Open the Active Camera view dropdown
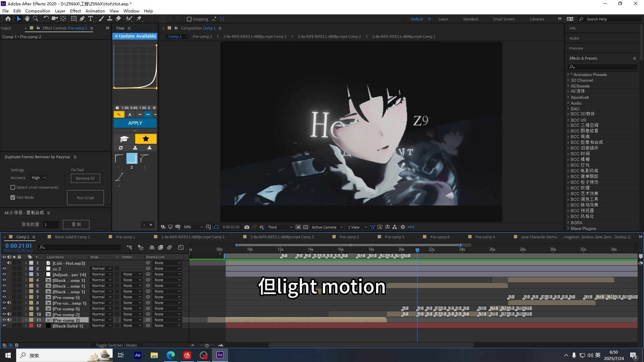This screenshot has height=362, width=644. pyautogui.click(x=327, y=227)
